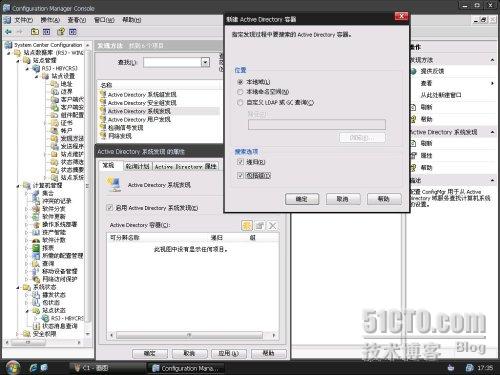Click the green 报表 icon in the tree
The width and height of the screenshot is (500, 375).
click(36, 248)
